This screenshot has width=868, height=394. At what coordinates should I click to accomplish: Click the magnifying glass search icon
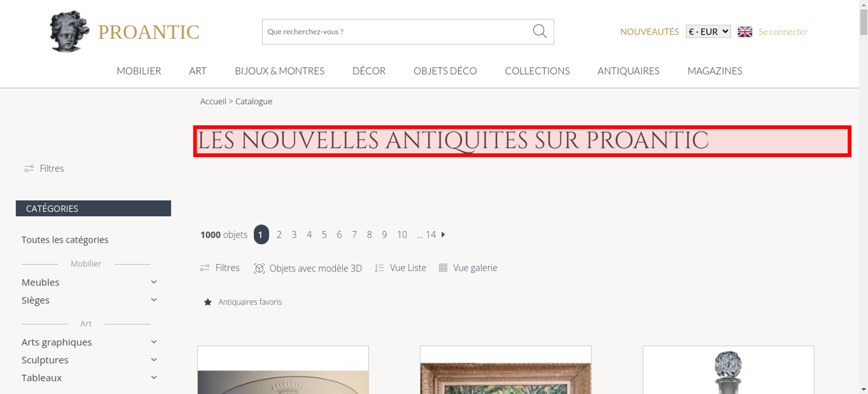(539, 31)
